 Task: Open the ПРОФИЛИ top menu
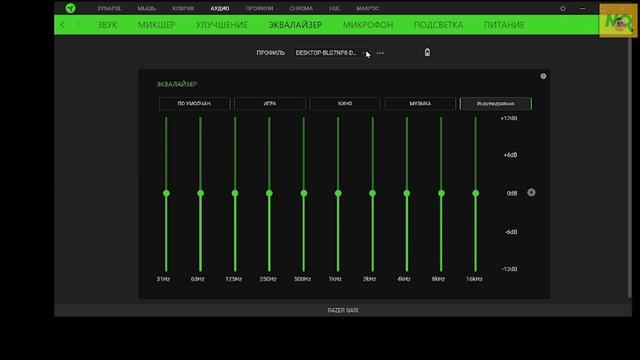coord(259,8)
